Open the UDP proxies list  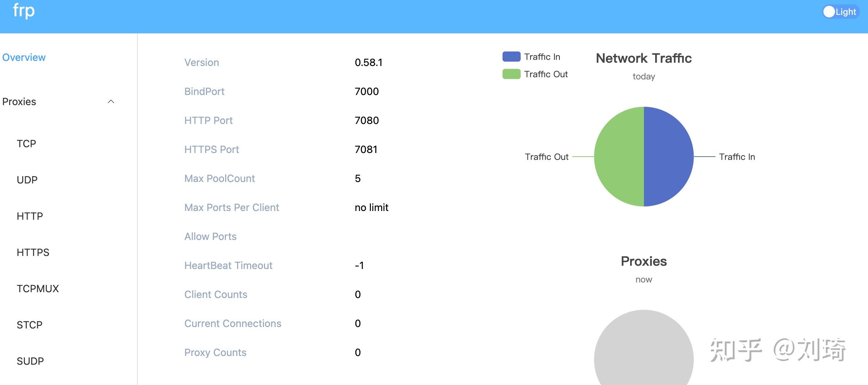(27, 180)
